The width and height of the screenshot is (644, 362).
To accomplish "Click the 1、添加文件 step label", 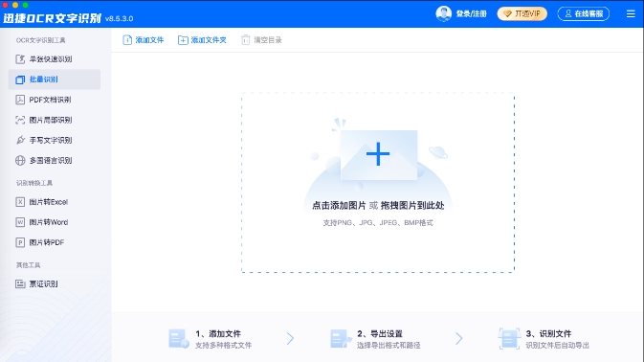I will (218, 333).
